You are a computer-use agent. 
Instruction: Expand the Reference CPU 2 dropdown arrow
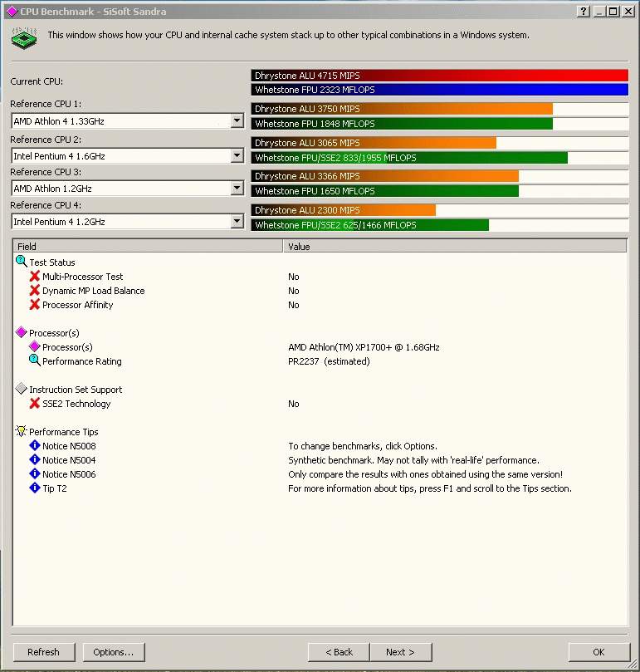coord(237,155)
